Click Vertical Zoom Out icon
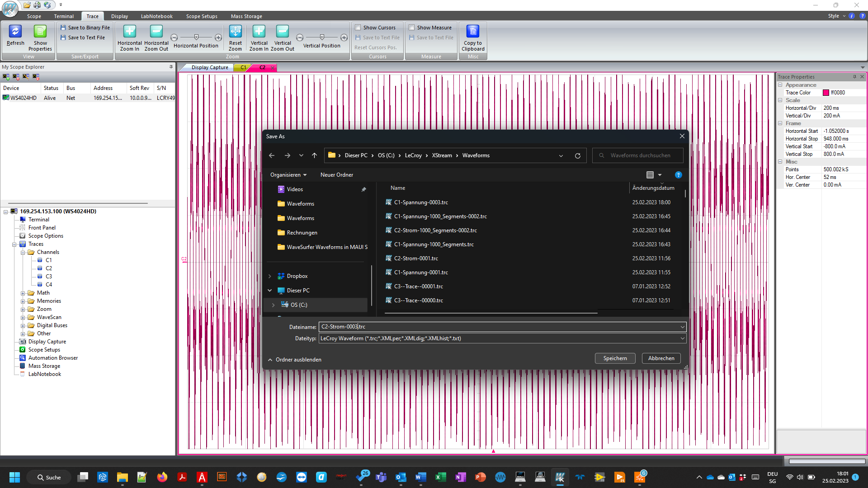This screenshot has height=488, width=868. (282, 32)
